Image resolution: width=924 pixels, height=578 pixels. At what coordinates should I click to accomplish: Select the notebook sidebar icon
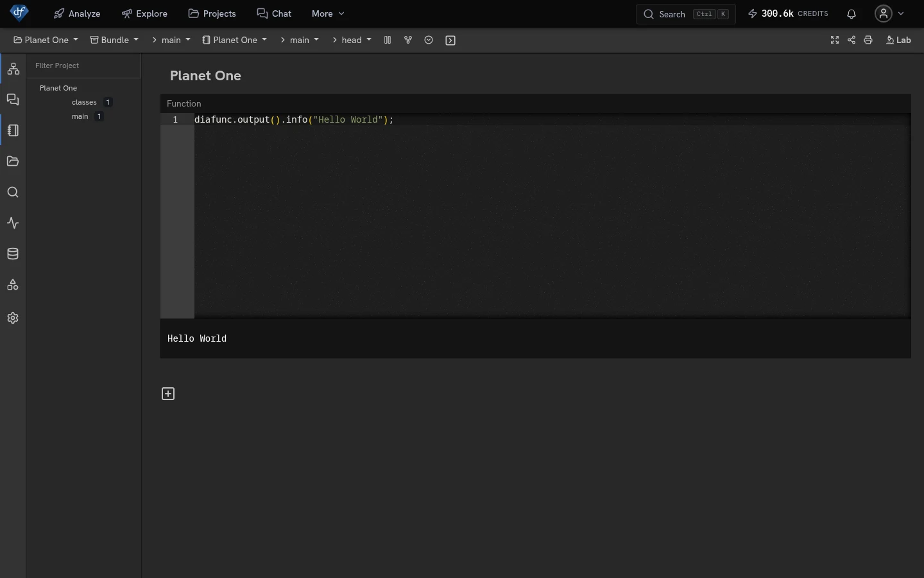point(13,130)
